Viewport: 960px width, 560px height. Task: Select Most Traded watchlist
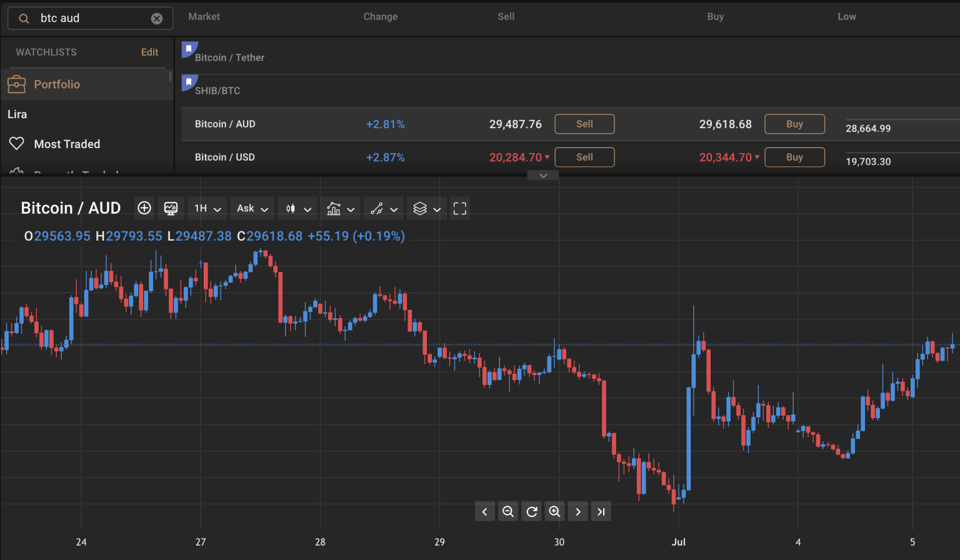tap(67, 144)
